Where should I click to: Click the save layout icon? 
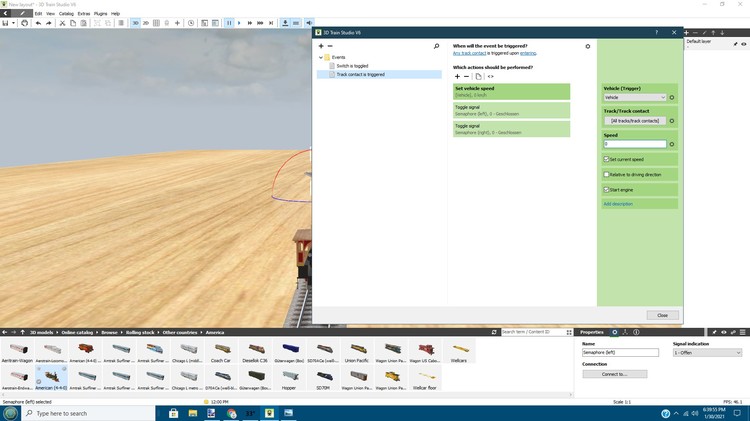click(5, 22)
